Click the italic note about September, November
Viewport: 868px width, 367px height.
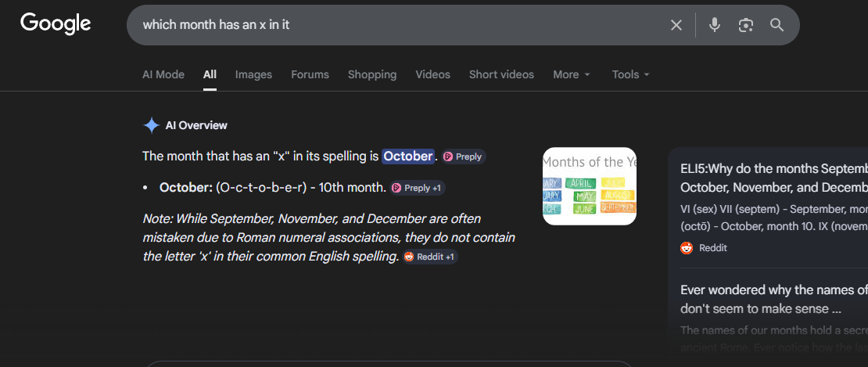[x=328, y=237]
